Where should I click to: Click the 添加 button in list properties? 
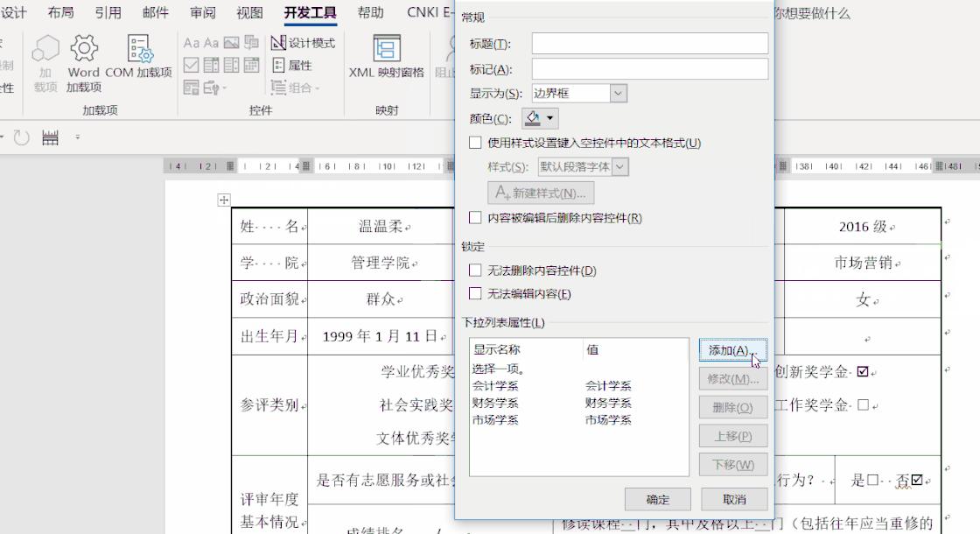(732, 348)
